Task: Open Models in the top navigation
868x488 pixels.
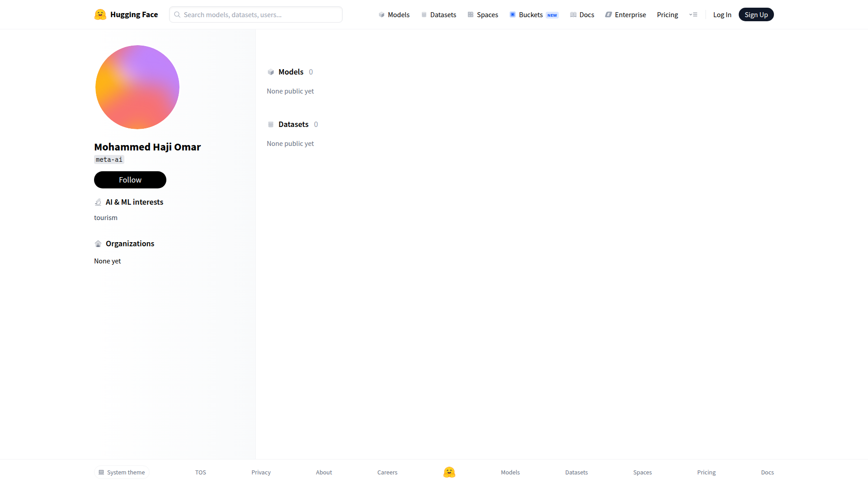Action: (394, 15)
